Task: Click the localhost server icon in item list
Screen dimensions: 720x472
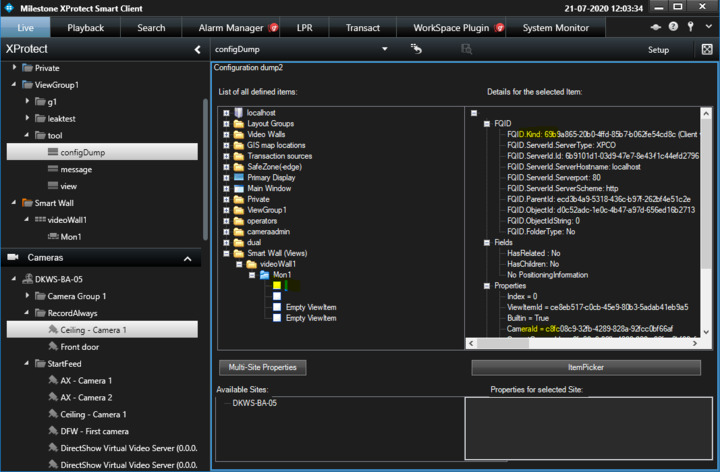Action: (x=238, y=113)
